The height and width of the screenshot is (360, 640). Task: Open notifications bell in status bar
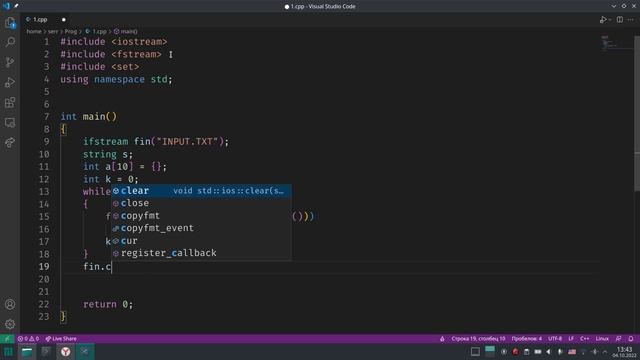click(x=631, y=339)
